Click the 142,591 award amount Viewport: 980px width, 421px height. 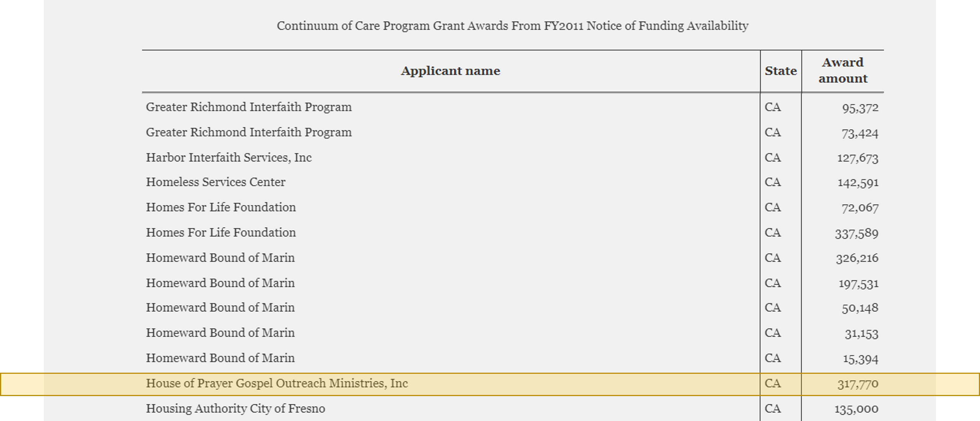pyautogui.click(x=858, y=183)
